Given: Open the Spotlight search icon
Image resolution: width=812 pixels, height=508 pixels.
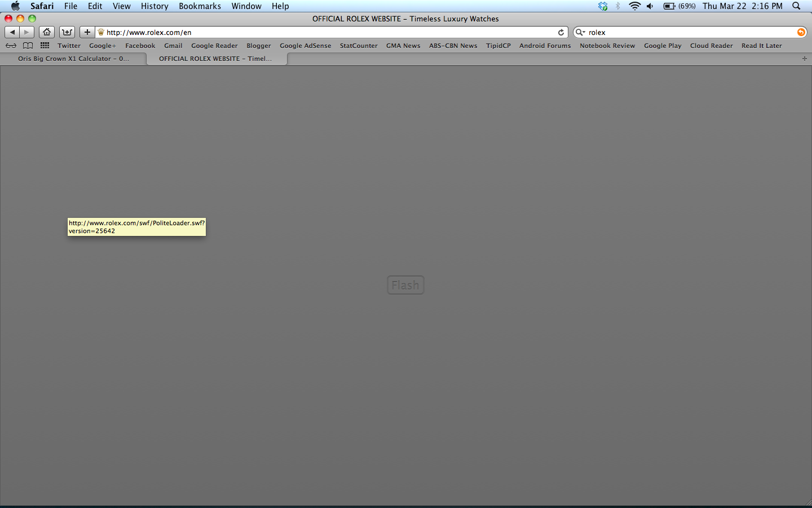Looking at the screenshot, I should [796, 6].
